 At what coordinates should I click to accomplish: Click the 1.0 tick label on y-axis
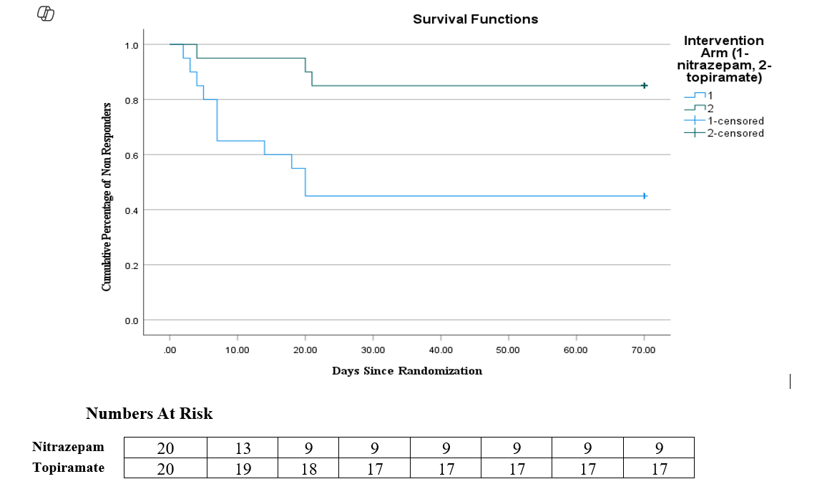(x=132, y=45)
